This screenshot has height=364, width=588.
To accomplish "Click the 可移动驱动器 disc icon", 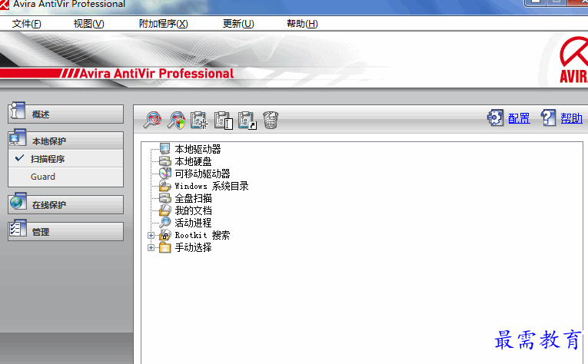I will pos(165,174).
